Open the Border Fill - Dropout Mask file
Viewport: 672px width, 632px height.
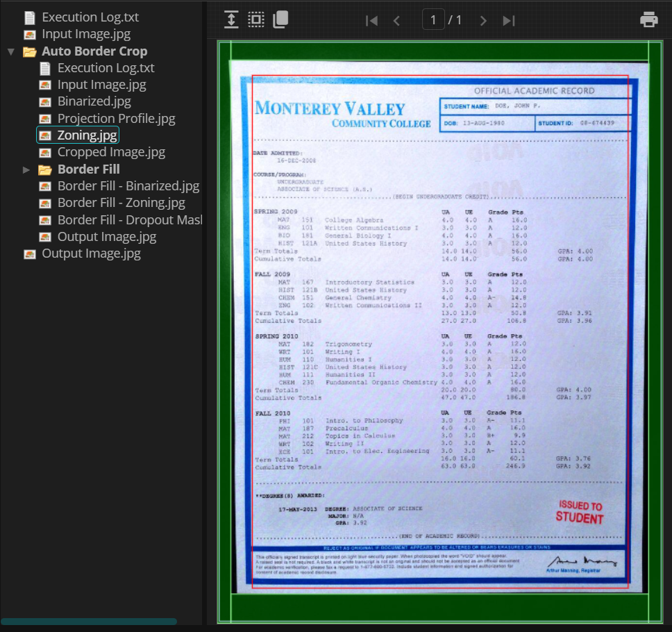click(x=129, y=219)
